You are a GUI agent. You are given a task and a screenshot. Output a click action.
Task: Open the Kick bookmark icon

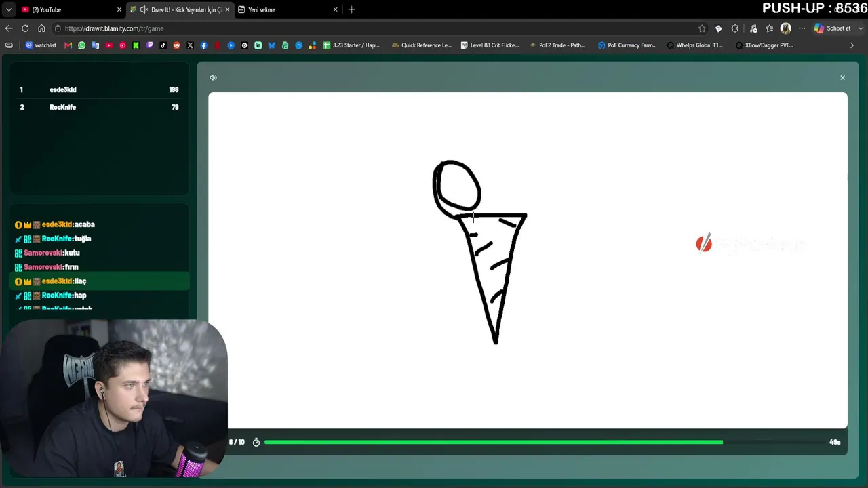(136, 45)
